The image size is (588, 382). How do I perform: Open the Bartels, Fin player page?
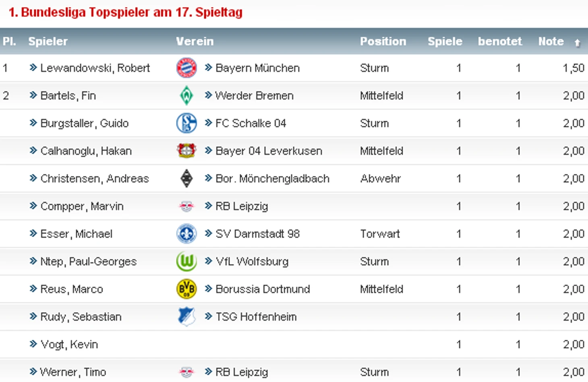(x=68, y=96)
